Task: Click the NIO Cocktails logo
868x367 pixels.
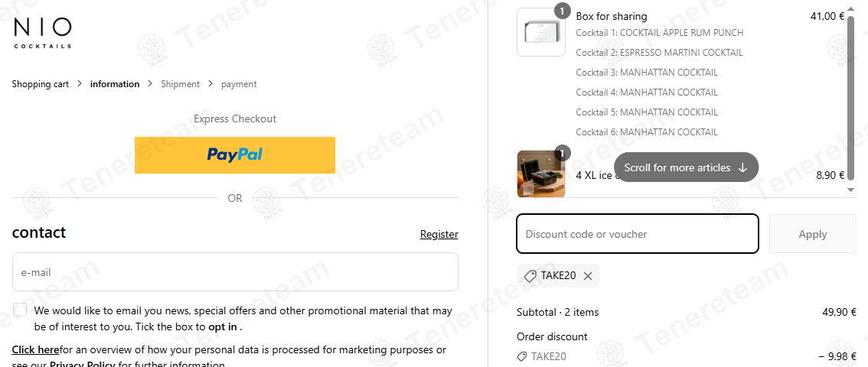Action: tap(43, 33)
